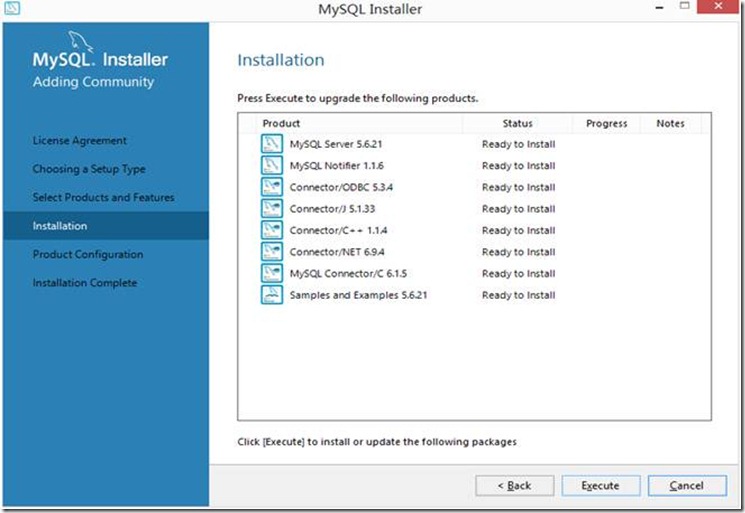Click 'Ready to Install' status for Samples and Examples

pos(518,295)
